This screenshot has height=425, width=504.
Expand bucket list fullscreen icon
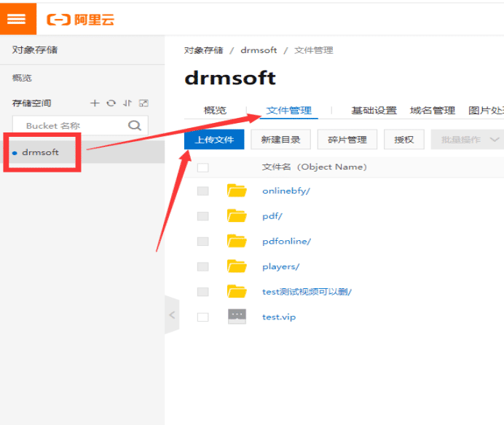click(143, 103)
